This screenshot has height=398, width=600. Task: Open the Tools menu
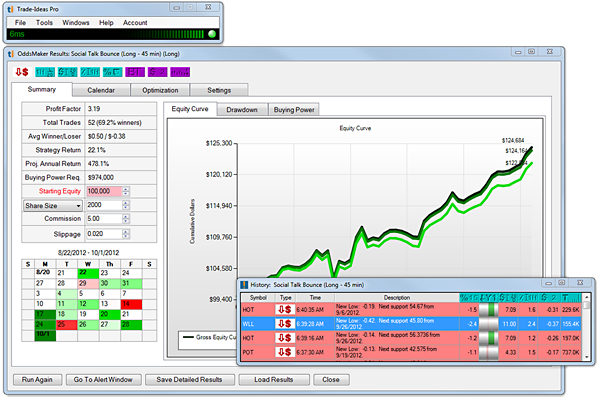[x=44, y=23]
